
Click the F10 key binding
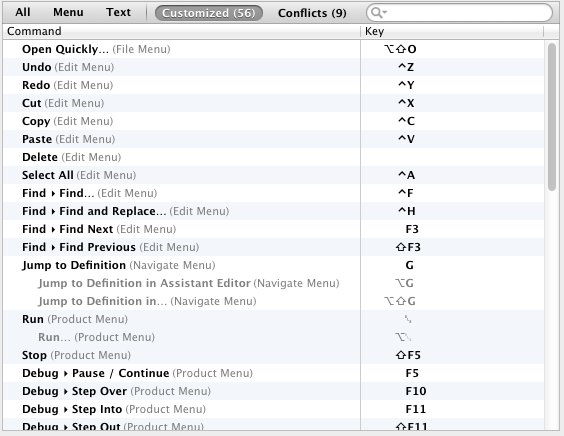coord(415,391)
